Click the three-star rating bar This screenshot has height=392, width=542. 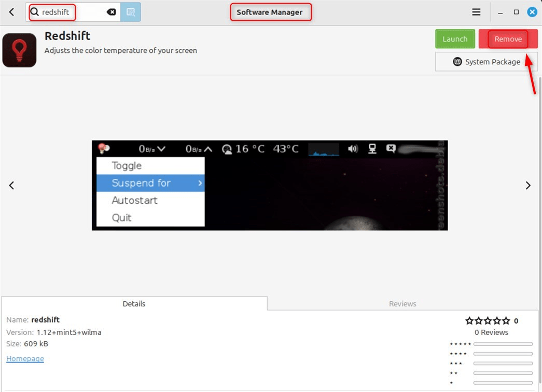click(503, 363)
